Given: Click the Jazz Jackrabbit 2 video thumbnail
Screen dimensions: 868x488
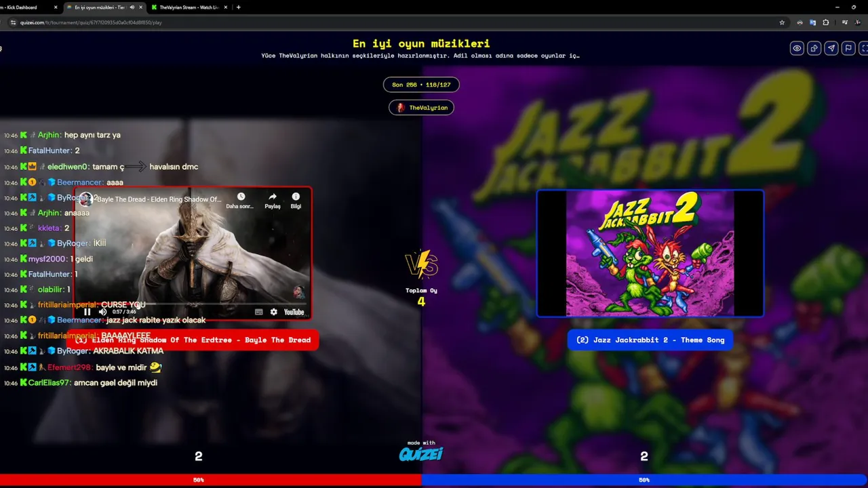Looking at the screenshot, I should (x=650, y=253).
